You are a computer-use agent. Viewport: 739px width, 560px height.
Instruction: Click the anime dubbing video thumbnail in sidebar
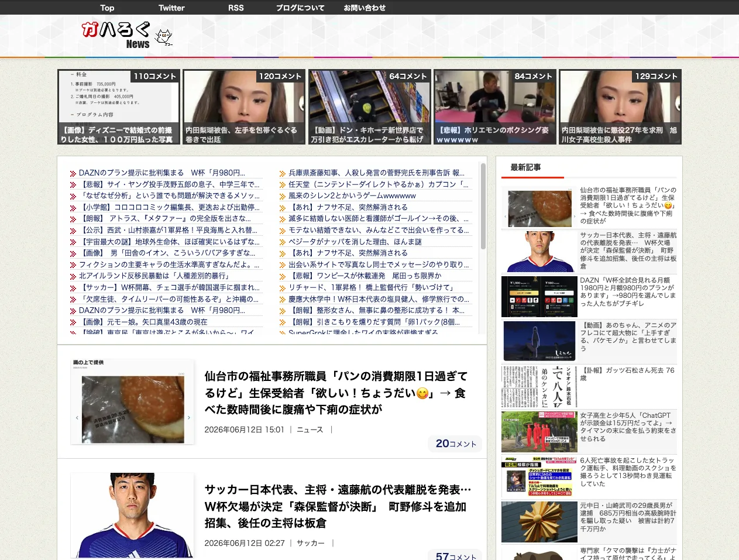click(x=539, y=342)
